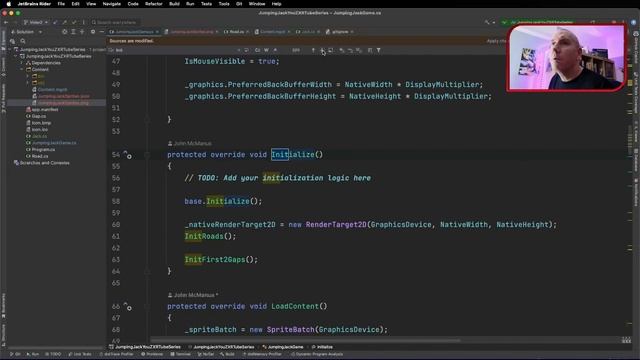This screenshot has height=360, width=640.
Task: Collapse the Content folder
Action: click(22, 69)
